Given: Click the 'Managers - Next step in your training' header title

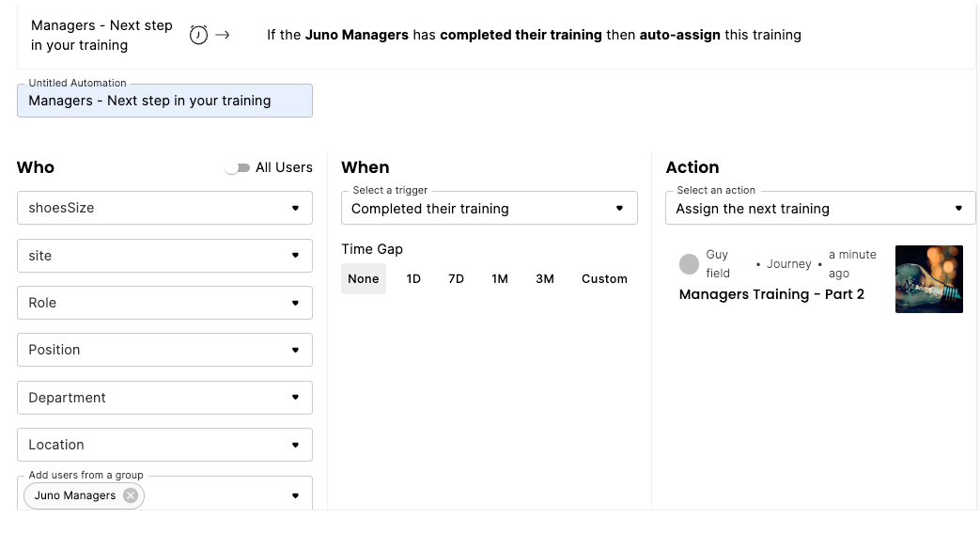Looking at the screenshot, I should tap(101, 35).
